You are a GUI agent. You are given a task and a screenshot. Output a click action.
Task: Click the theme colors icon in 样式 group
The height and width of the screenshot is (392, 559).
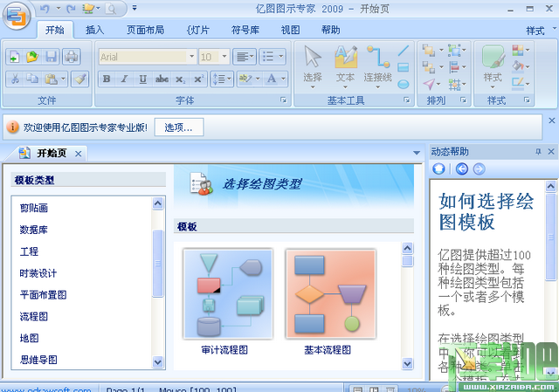(x=518, y=51)
